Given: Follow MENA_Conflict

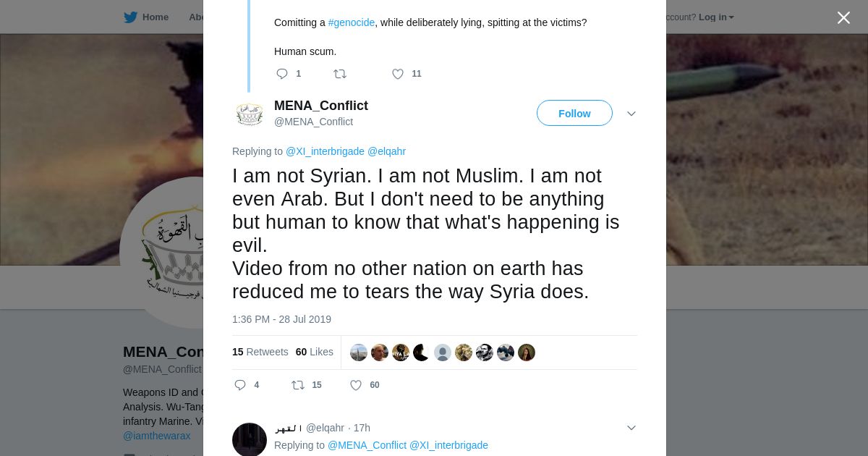Looking at the screenshot, I should [x=574, y=113].
